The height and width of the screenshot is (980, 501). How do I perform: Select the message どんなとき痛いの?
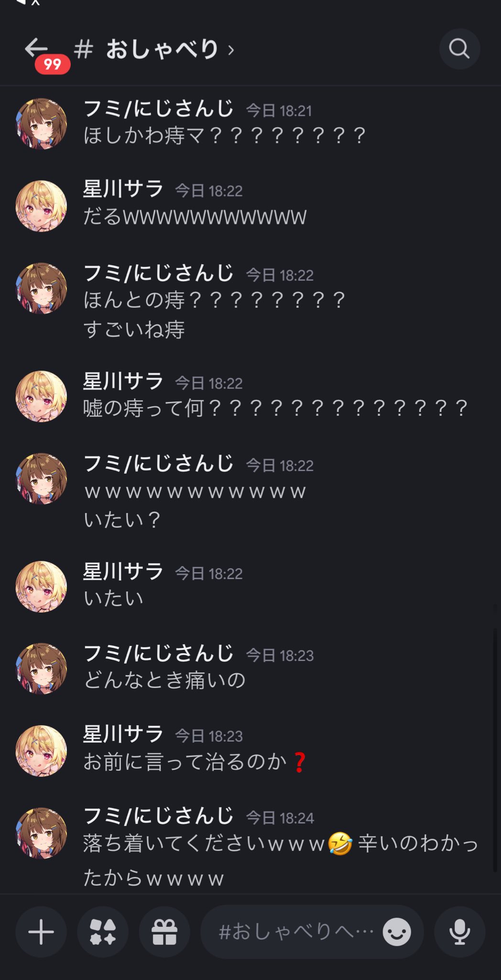pos(165,680)
